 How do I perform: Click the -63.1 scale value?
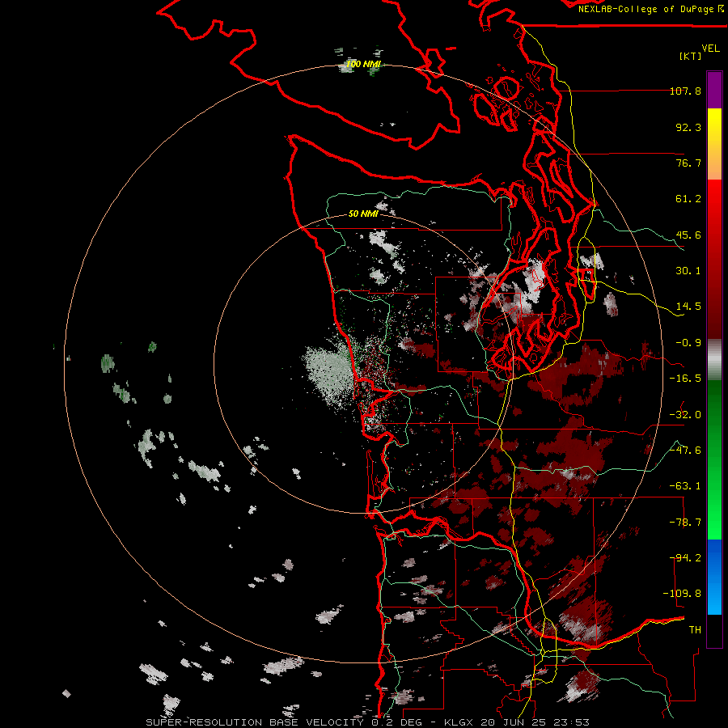click(685, 486)
